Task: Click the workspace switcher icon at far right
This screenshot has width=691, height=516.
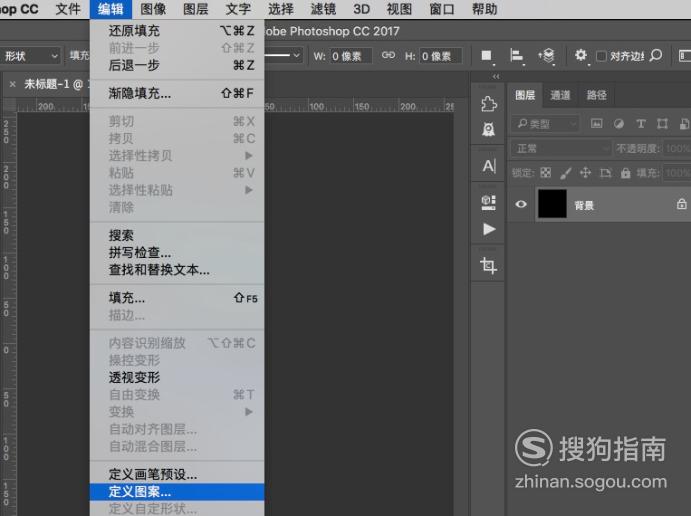Action: coord(685,56)
